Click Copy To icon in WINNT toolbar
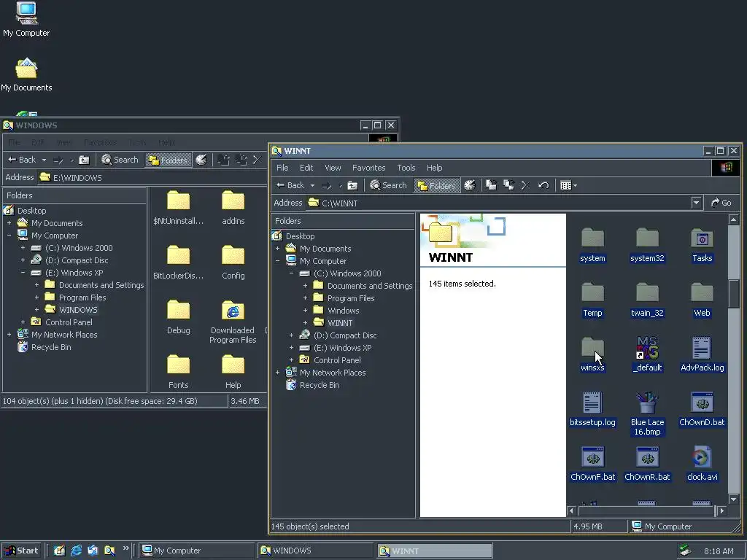The width and height of the screenshot is (747, 560). tap(508, 185)
